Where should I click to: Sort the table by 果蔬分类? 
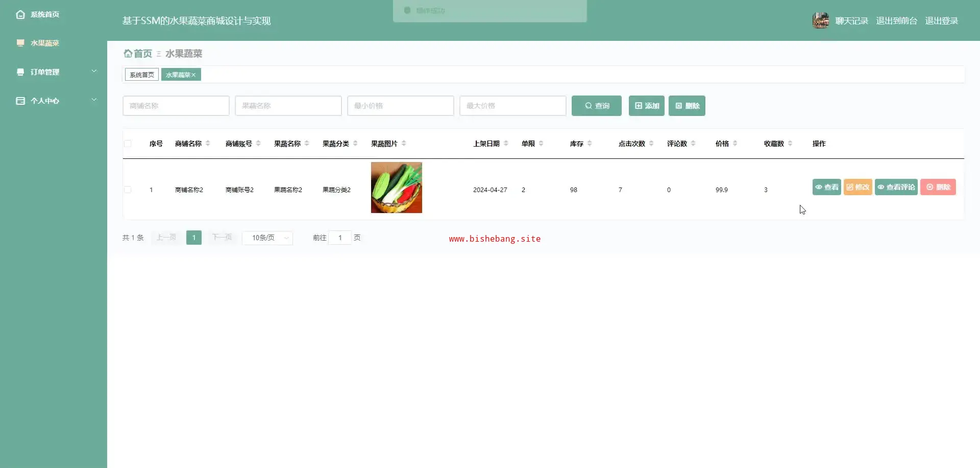click(x=355, y=144)
